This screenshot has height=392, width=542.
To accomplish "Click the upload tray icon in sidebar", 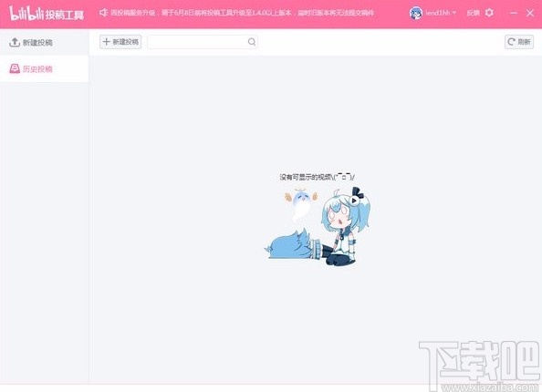I will click(15, 42).
